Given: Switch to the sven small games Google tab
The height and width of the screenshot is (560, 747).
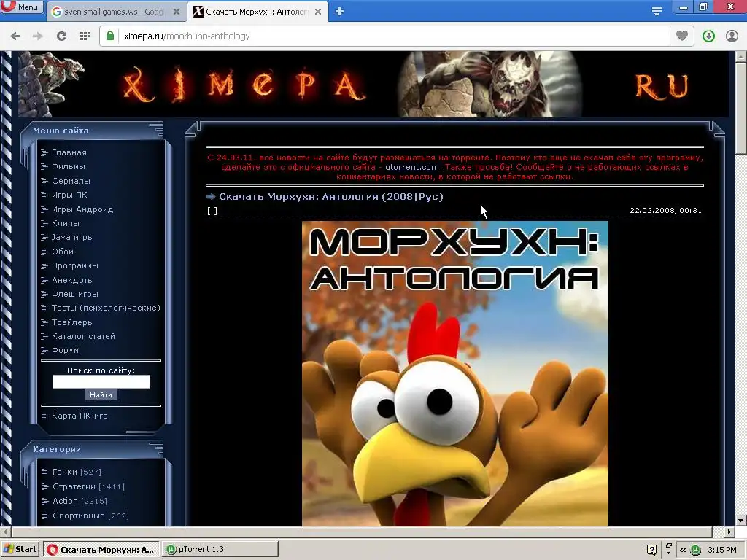Looking at the screenshot, I should (x=115, y=12).
